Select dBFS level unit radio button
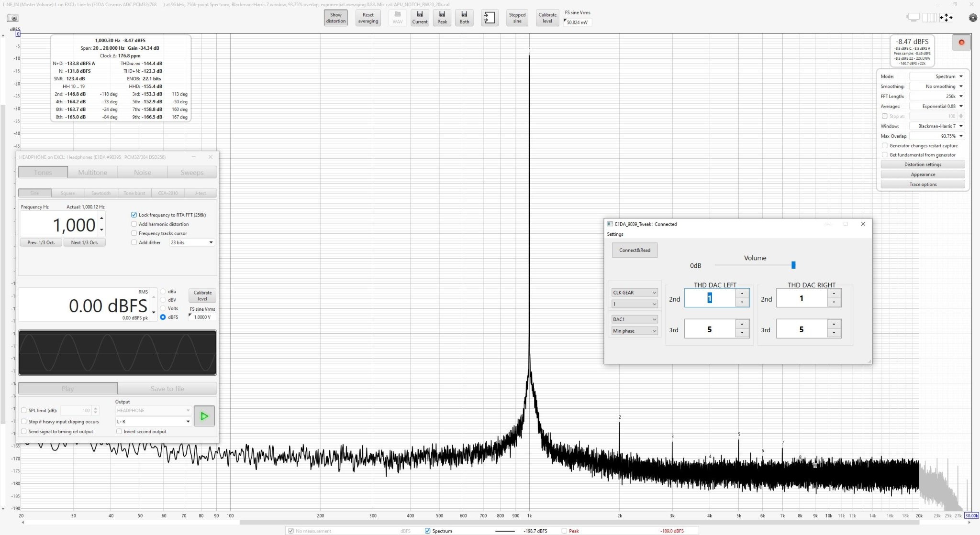The width and height of the screenshot is (980, 535). (x=163, y=317)
